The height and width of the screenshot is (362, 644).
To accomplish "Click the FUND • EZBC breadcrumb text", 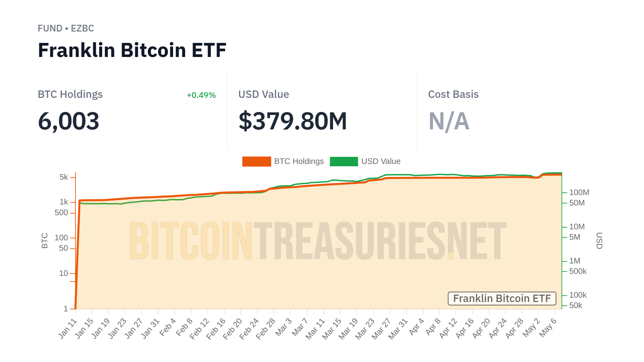I will pos(66,28).
